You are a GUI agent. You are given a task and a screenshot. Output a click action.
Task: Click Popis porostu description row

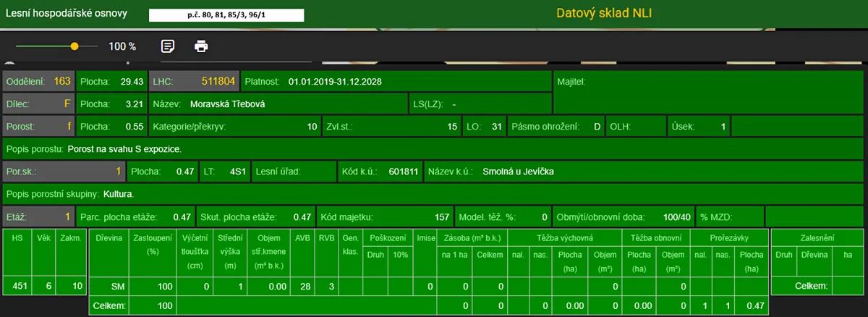tap(433, 150)
